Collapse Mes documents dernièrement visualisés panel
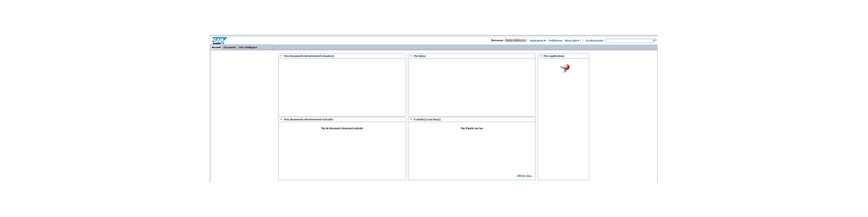868x217 pixels. (x=281, y=56)
